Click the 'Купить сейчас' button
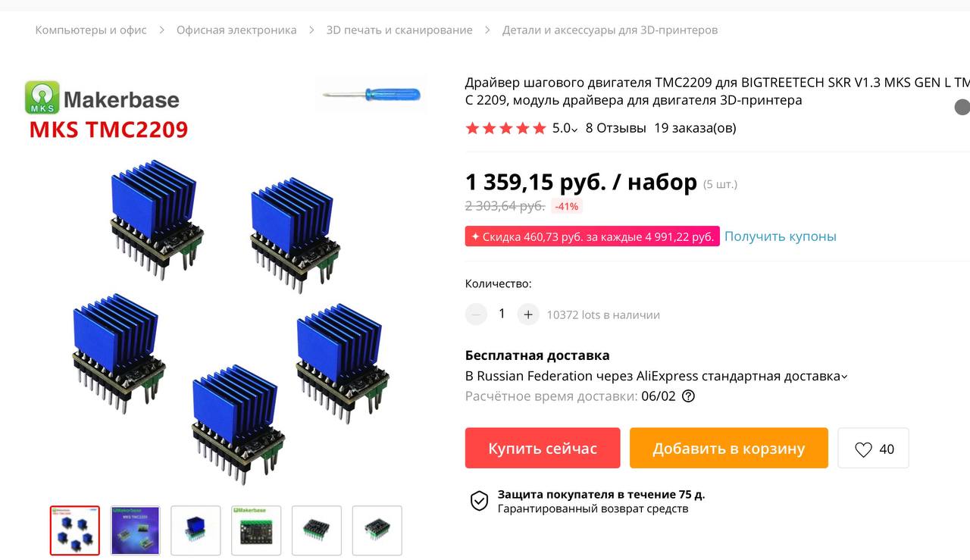The height and width of the screenshot is (560, 970). click(543, 448)
